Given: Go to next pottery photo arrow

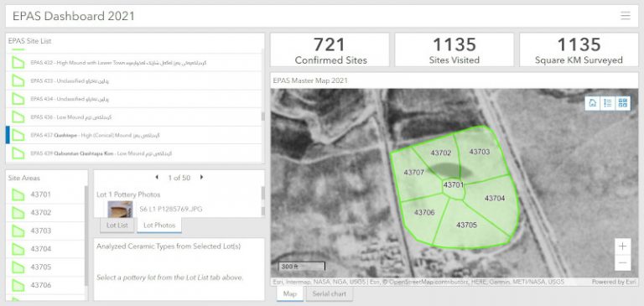Looking at the screenshot, I should coord(201,178).
